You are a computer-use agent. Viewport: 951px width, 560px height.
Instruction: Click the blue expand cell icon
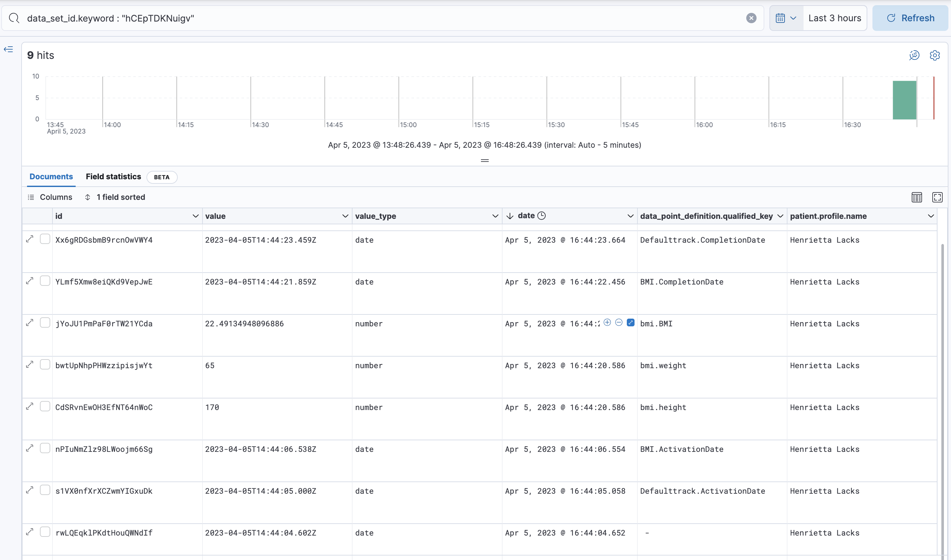point(631,322)
